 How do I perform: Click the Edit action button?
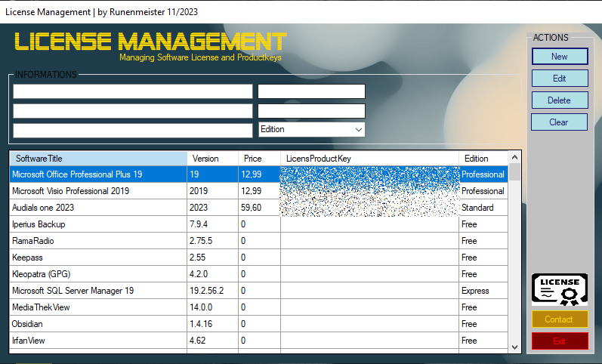[560, 79]
